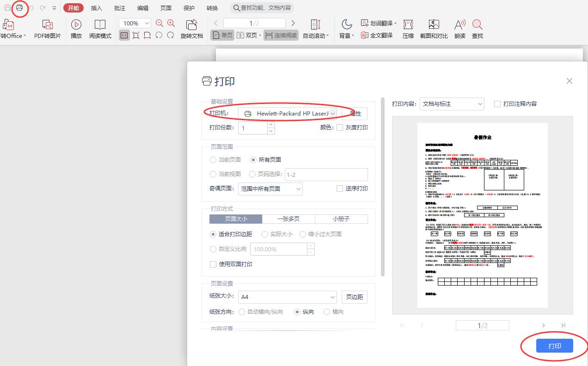Click the zoom out magnifier icon
This screenshot has width=588, height=366.
159,23
